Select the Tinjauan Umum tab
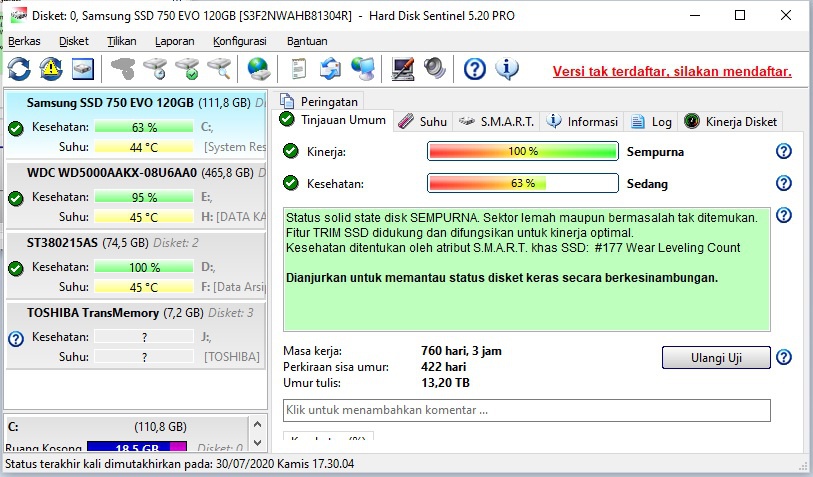The image size is (813, 477). coord(333,120)
